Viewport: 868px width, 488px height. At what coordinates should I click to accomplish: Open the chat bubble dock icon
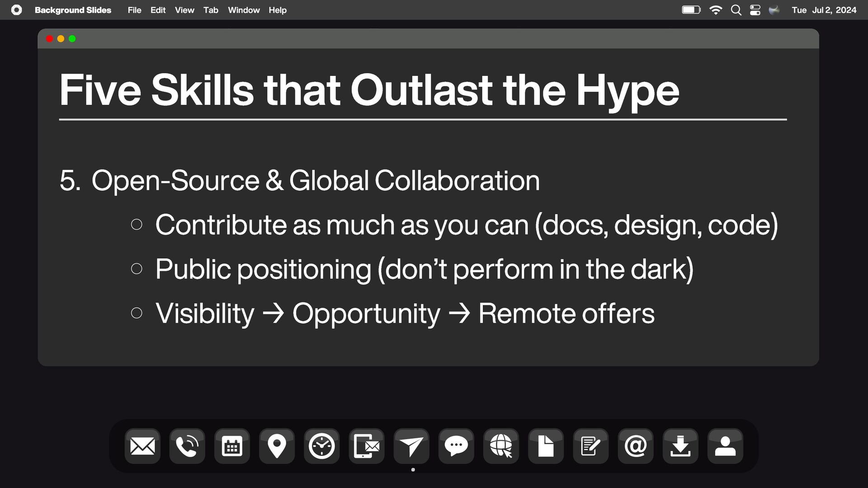point(456,446)
